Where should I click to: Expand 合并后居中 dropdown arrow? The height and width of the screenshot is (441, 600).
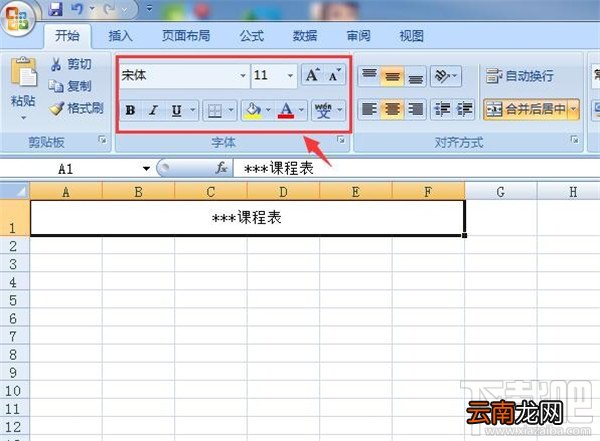coord(574,109)
